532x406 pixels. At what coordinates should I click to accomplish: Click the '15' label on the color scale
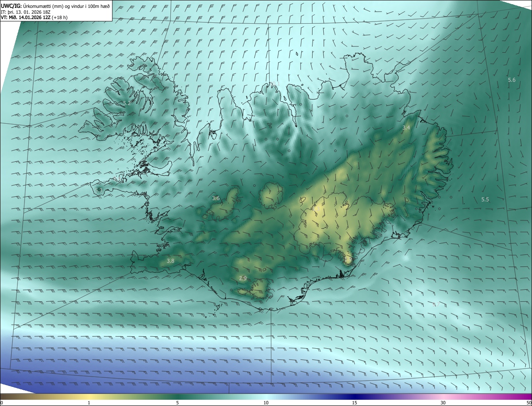(355, 403)
